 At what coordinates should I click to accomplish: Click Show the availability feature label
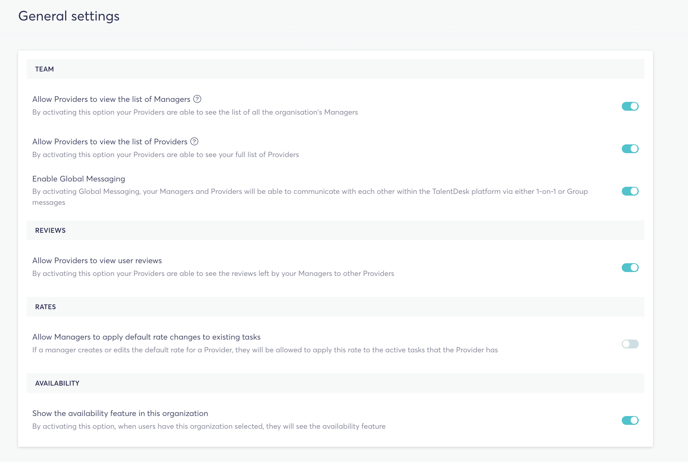(120, 413)
